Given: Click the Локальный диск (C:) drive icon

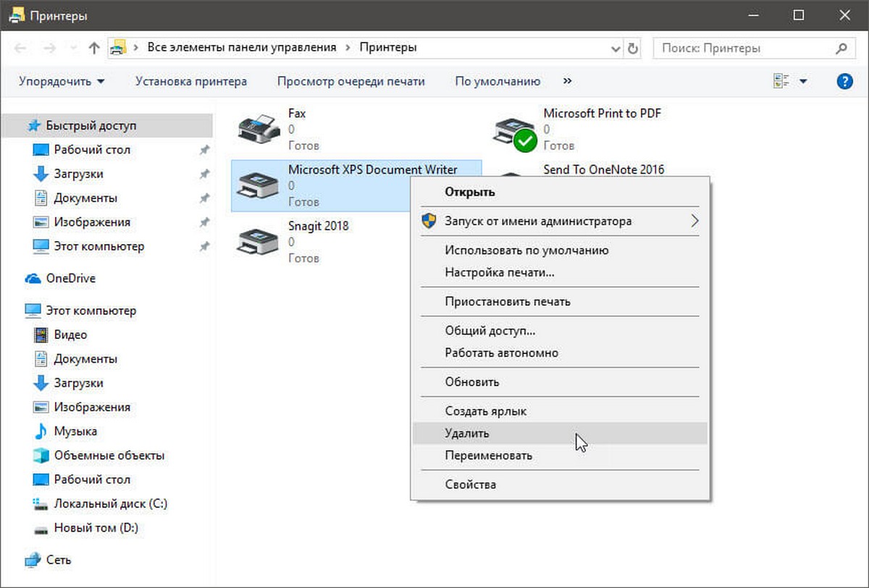Looking at the screenshot, I should [x=41, y=503].
